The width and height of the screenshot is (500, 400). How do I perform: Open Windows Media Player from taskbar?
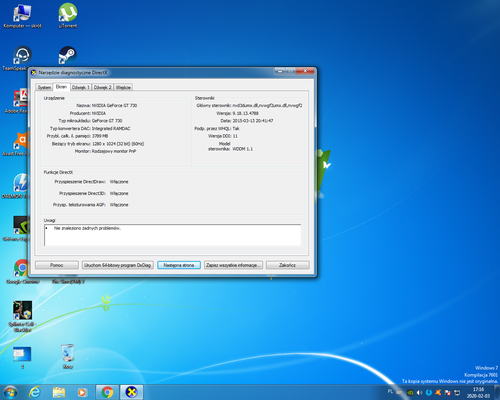82,392
